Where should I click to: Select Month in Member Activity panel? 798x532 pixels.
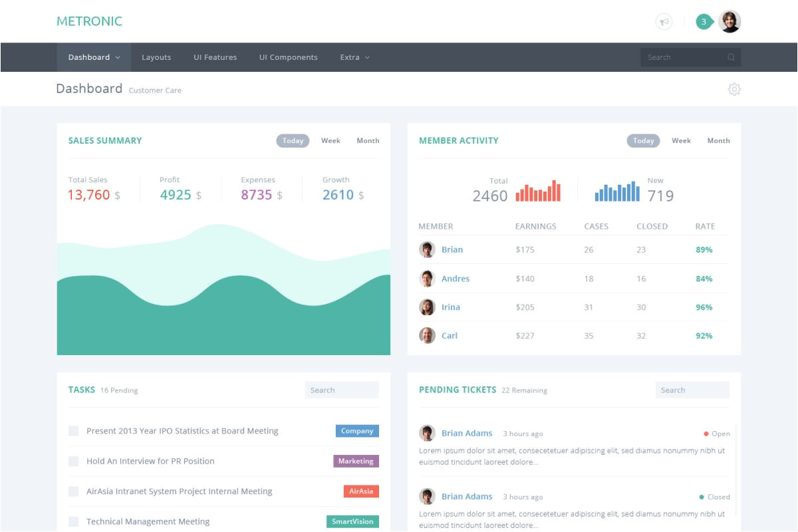(x=718, y=141)
